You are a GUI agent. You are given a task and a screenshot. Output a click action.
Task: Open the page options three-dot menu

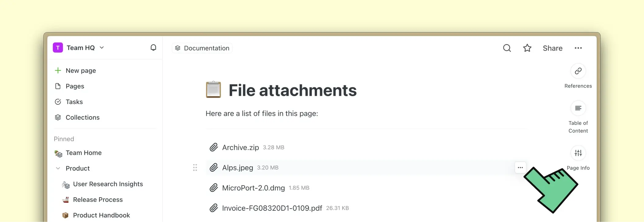pos(578,48)
